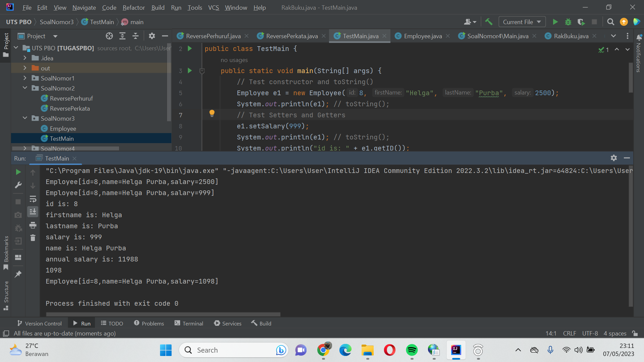Image resolution: width=644 pixels, height=362 pixels.
Task: Run with Coverage using the shield icon
Action: click(x=581, y=21)
